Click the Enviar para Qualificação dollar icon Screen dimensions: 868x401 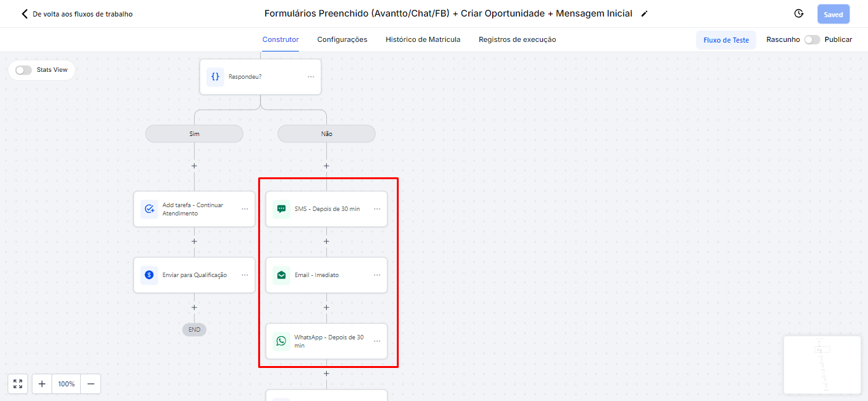pyautogui.click(x=149, y=275)
